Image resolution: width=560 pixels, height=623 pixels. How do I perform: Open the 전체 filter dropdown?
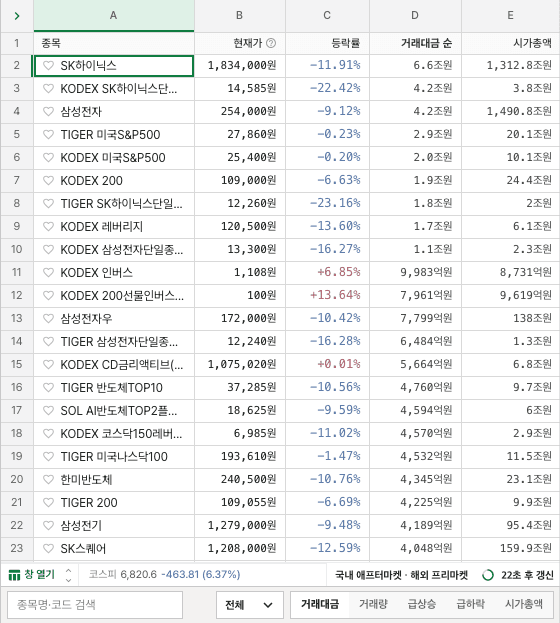pyautogui.click(x=250, y=605)
